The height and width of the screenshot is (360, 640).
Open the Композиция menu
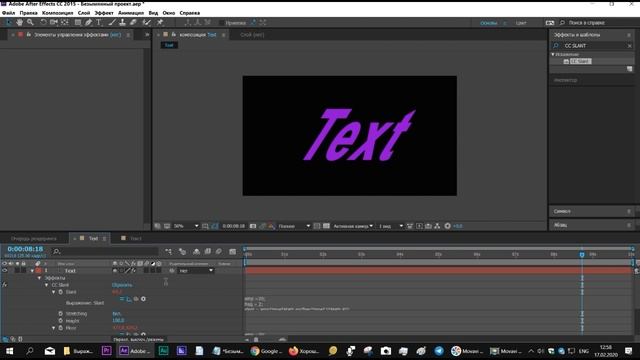tap(57, 13)
